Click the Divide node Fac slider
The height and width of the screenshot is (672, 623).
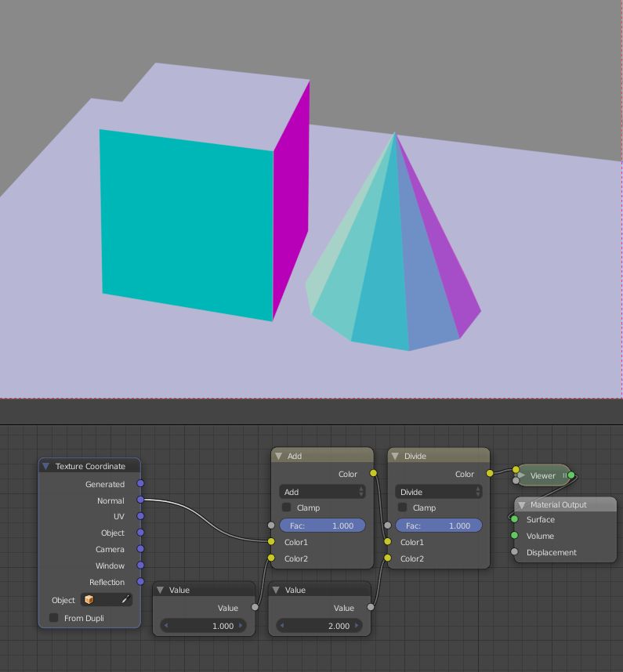tap(439, 526)
